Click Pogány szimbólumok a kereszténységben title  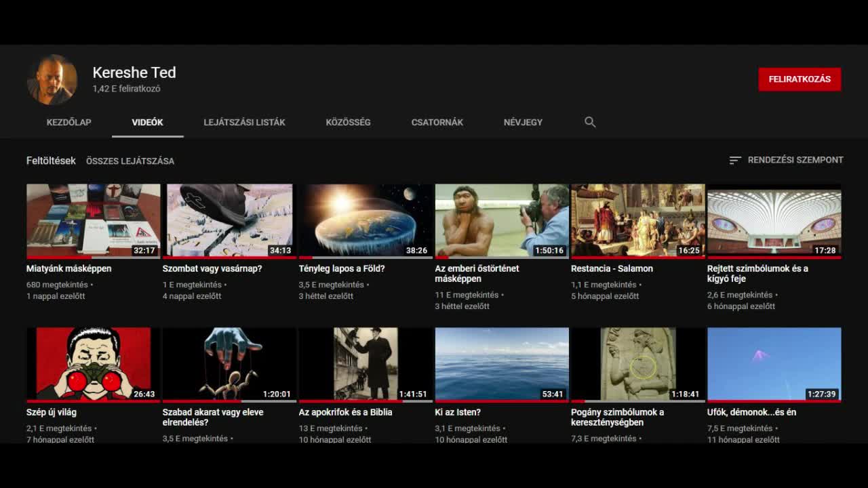pyautogui.click(x=617, y=418)
